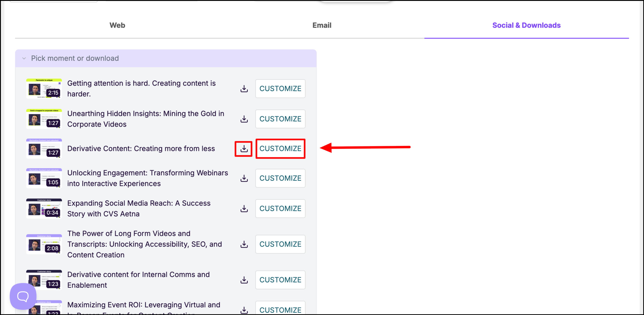Screen dimensions: 644x315
Task: Open thumbnail of 0:34 CVS Aetna clip
Action: [x=44, y=209]
